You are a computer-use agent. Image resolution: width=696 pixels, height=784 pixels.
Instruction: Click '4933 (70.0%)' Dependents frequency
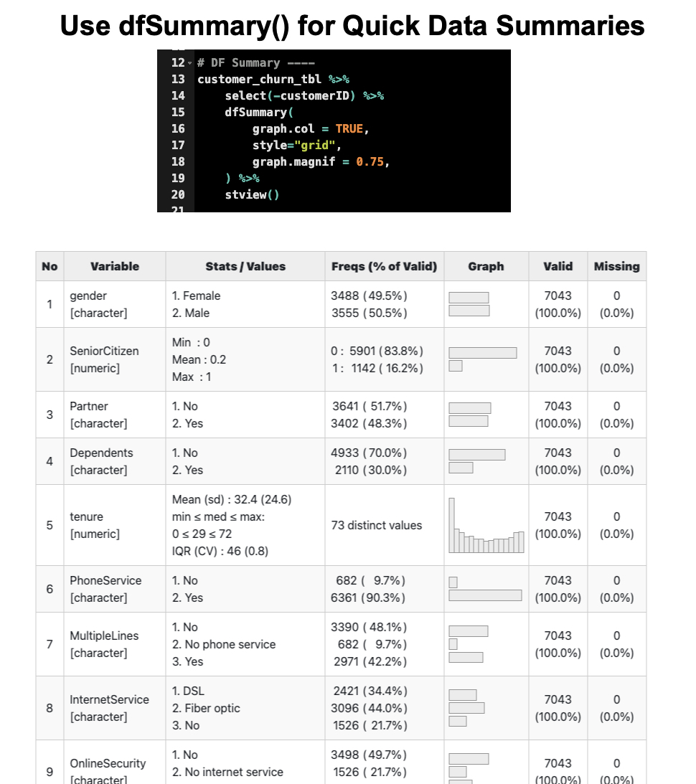[x=369, y=453]
